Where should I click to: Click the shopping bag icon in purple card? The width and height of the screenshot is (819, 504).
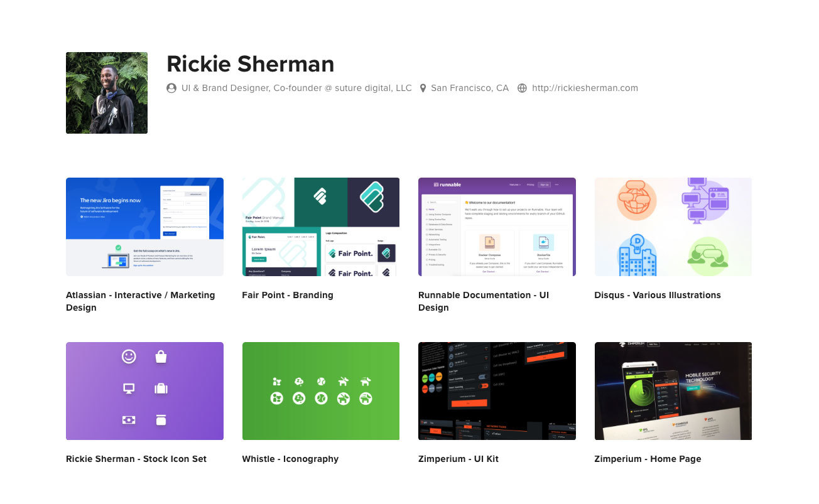pos(161,357)
